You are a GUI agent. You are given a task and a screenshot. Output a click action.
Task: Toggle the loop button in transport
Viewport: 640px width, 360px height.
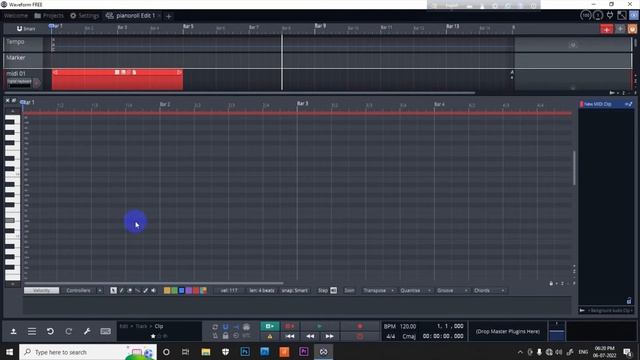click(215, 327)
